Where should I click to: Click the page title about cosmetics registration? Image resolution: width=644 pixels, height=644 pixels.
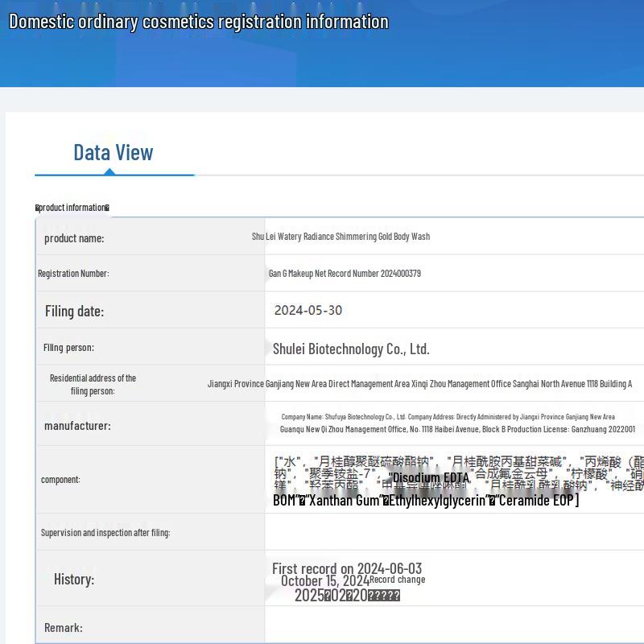coord(198,22)
